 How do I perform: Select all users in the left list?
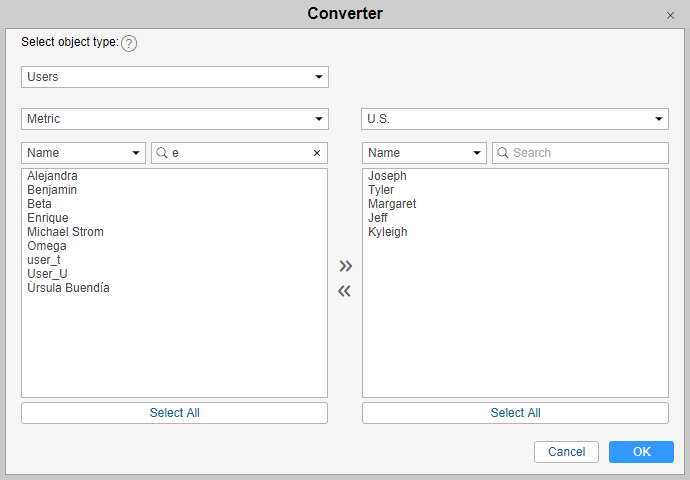(175, 413)
